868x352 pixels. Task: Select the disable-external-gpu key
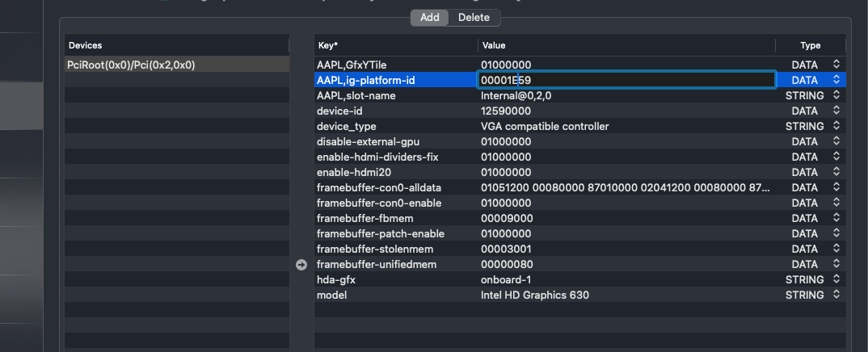coord(368,141)
